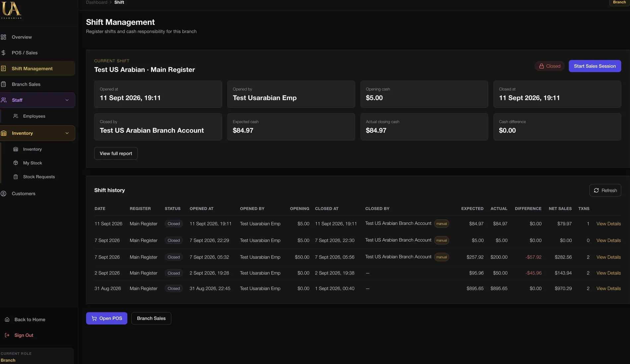This screenshot has height=364, width=630.
Task: Click Sign Out link
Action: click(24, 335)
